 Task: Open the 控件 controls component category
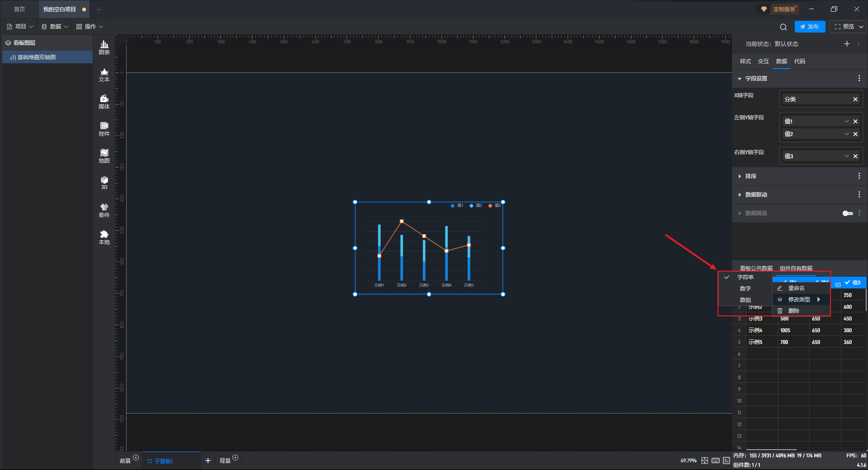point(104,129)
